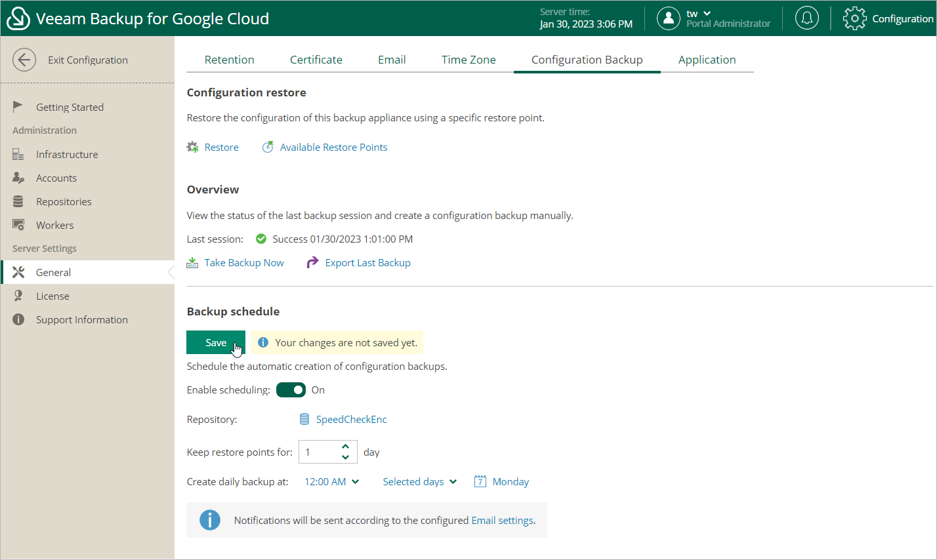Select the Configuration Backup tab

(587, 60)
